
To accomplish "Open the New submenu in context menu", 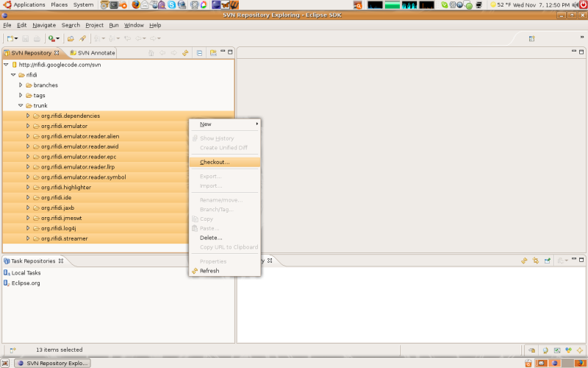I will coord(225,124).
